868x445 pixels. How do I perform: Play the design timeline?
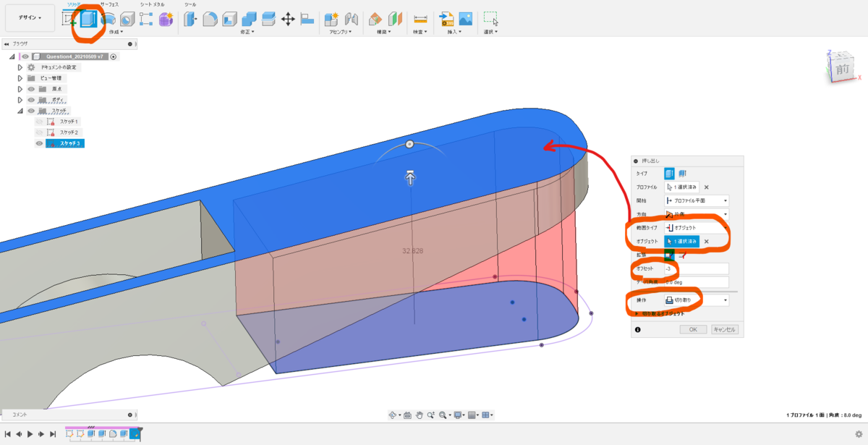click(x=30, y=434)
